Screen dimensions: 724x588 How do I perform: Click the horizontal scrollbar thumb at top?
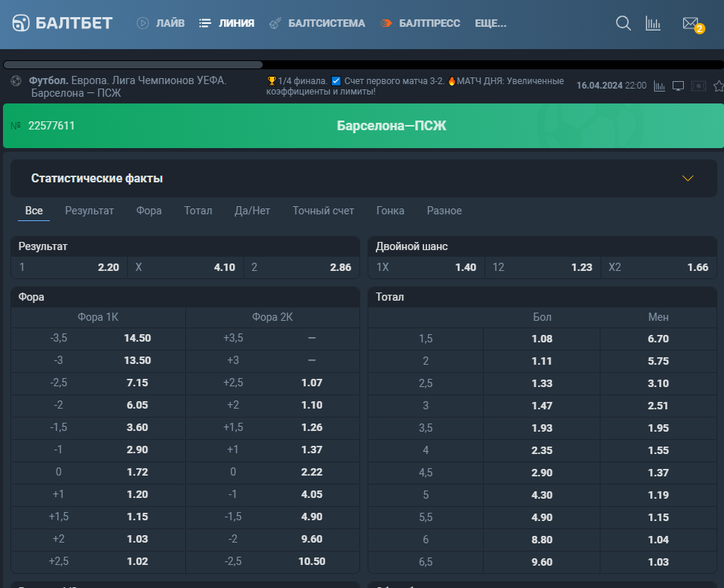coord(133,65)
